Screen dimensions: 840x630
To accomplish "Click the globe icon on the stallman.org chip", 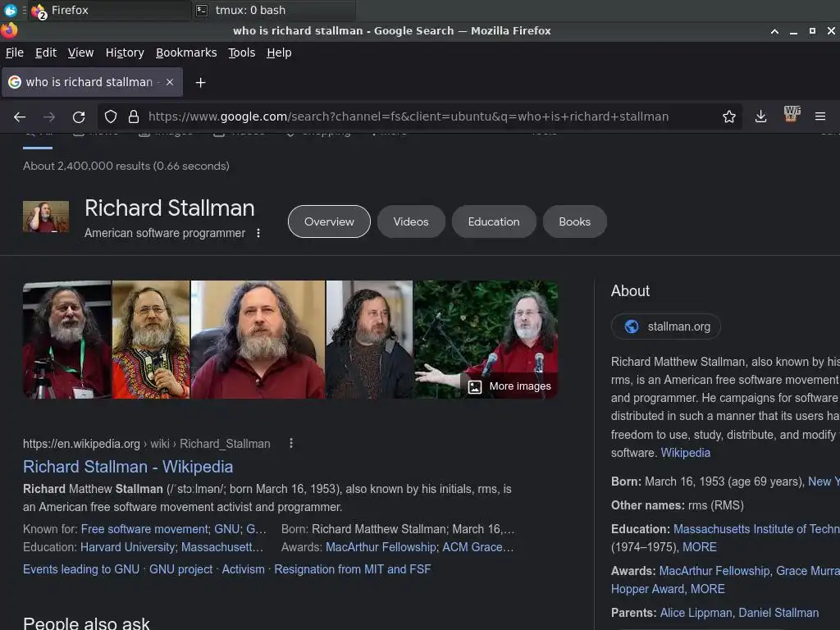I will pyautogui.click(x=632, y=326).
